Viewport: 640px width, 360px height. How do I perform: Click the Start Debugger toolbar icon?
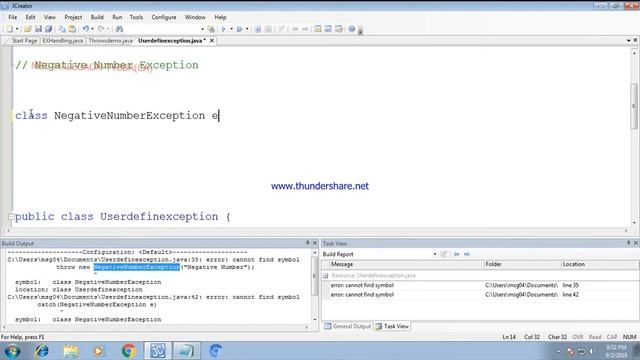coord(258,29)
